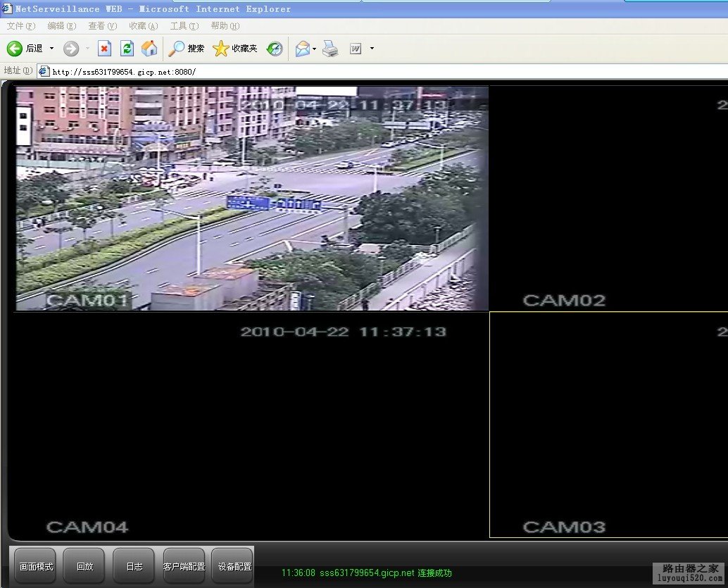Screen dimensions: 728x588
Task: Open Favorites (收藏夹) star
Action: tap(221, 49)
